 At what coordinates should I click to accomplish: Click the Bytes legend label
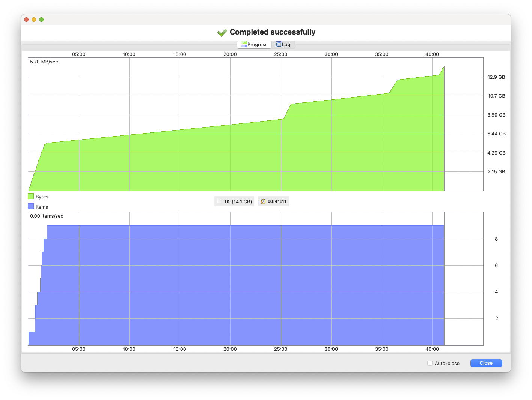click(42, 197)
